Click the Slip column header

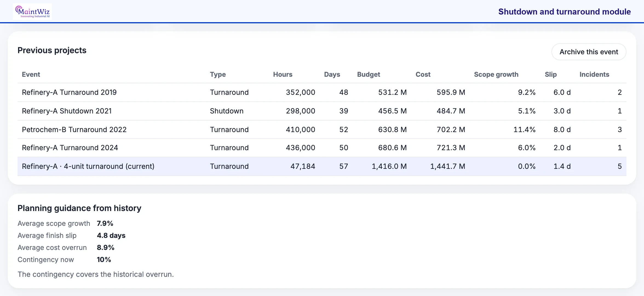tap(551, 74)
